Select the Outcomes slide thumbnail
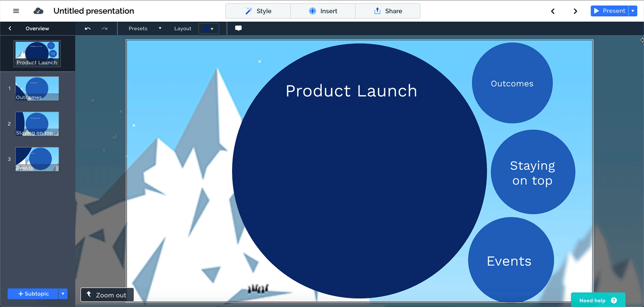 point(37,88)
